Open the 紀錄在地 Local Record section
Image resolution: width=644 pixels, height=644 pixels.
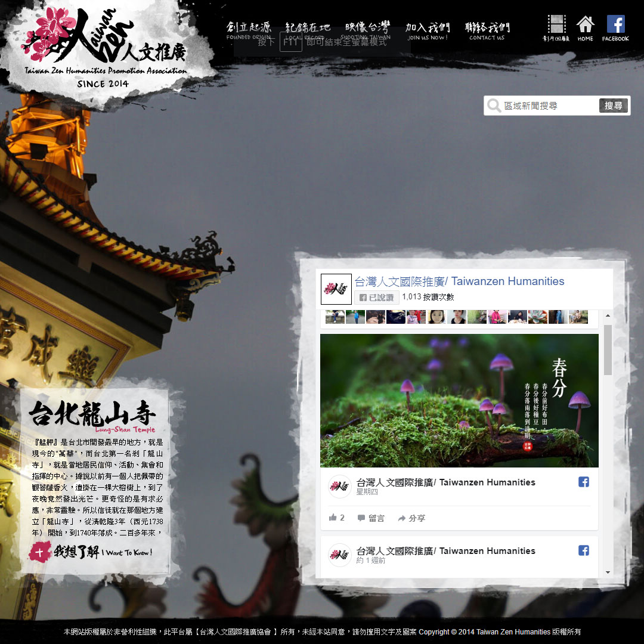(x=307, y=27)
